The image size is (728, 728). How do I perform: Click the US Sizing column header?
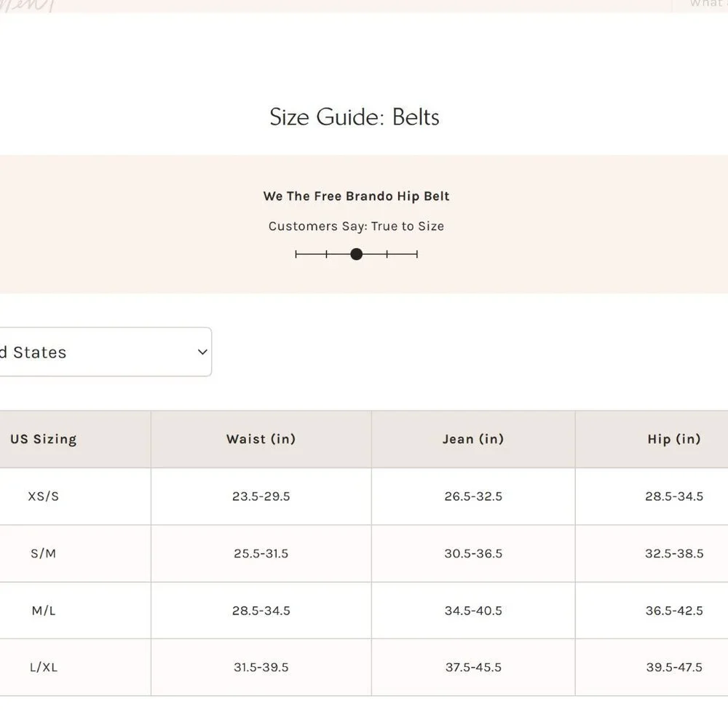pyautogui.click(x=43, y=439)
